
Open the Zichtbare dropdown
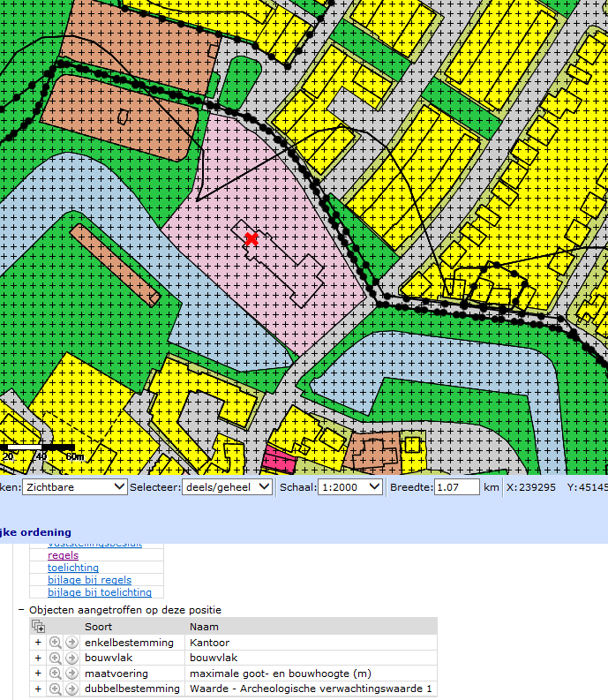(x=74, y=486)
